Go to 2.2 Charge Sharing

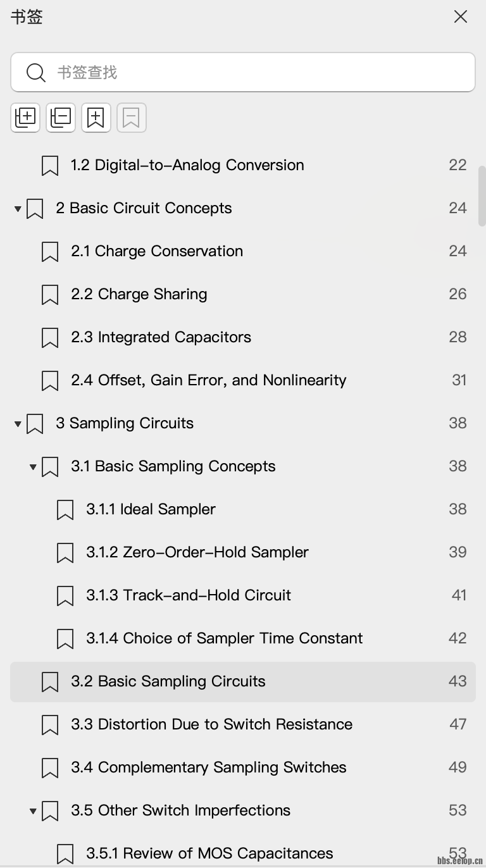tap(139, 294)
